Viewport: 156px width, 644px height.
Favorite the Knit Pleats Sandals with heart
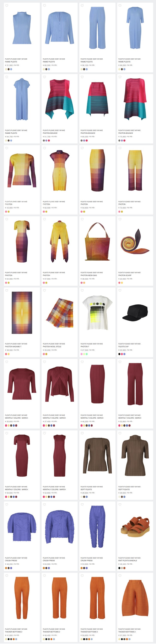tap(120, 504)
